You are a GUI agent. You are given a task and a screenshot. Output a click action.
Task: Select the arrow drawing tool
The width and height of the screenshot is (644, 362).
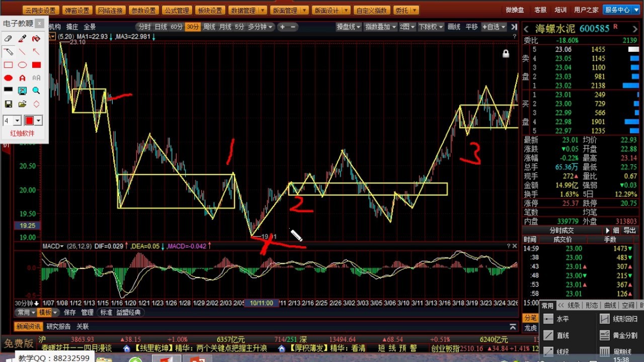click(x=36, y=52)
